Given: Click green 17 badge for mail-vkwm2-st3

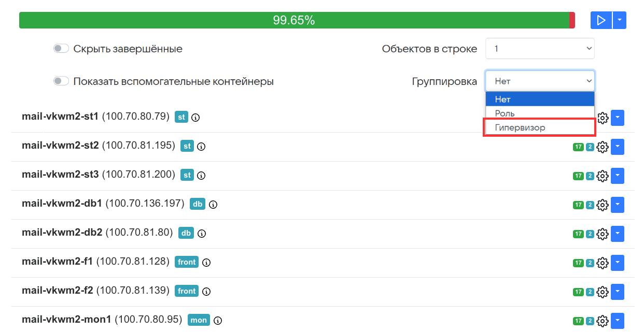Looking at the screenshot, I should (x=578, y=176).
